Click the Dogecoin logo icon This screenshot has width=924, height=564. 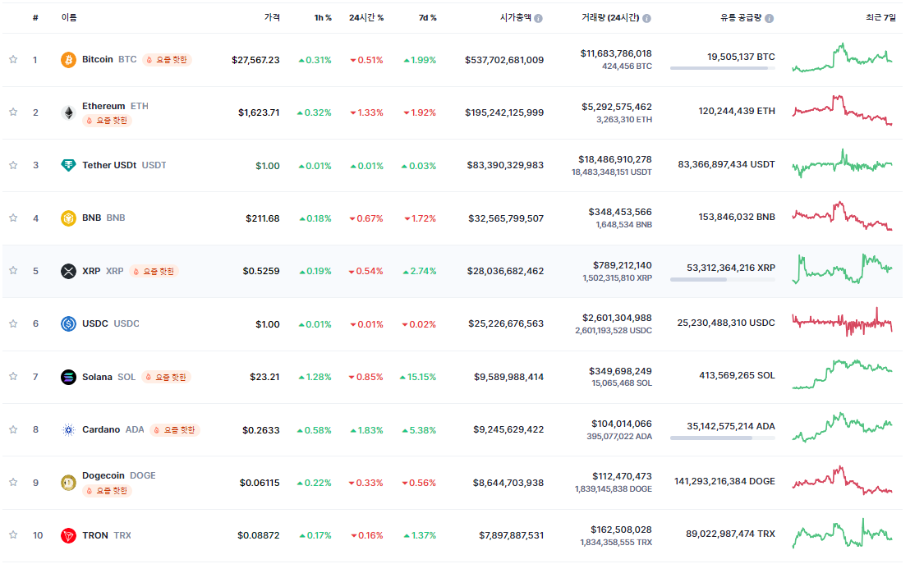pos(68,483)
